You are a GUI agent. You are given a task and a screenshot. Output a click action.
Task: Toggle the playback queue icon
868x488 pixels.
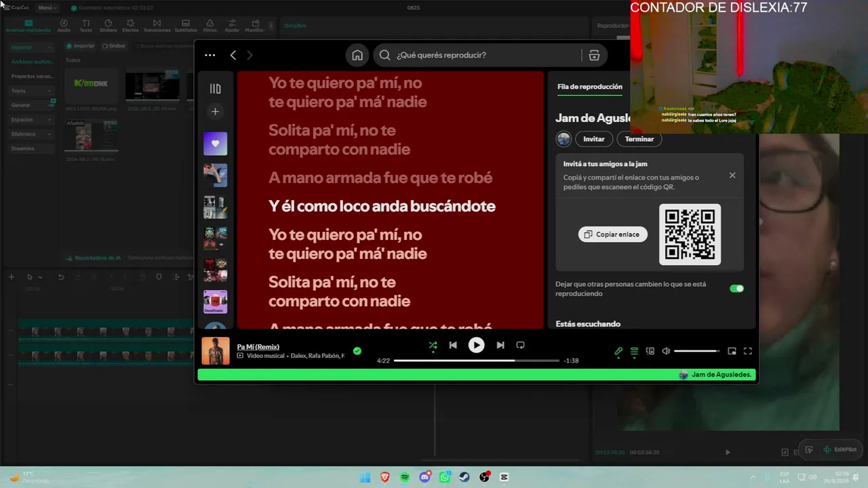click(634, 351)
